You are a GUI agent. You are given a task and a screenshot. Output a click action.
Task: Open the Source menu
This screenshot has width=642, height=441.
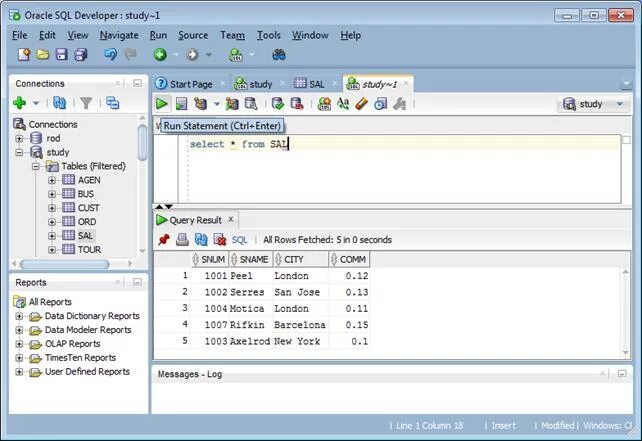point(193,35)
